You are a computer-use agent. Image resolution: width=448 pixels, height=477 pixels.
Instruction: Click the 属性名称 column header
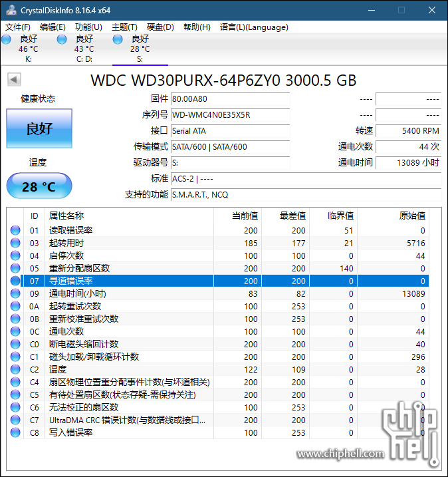point(129,216)
